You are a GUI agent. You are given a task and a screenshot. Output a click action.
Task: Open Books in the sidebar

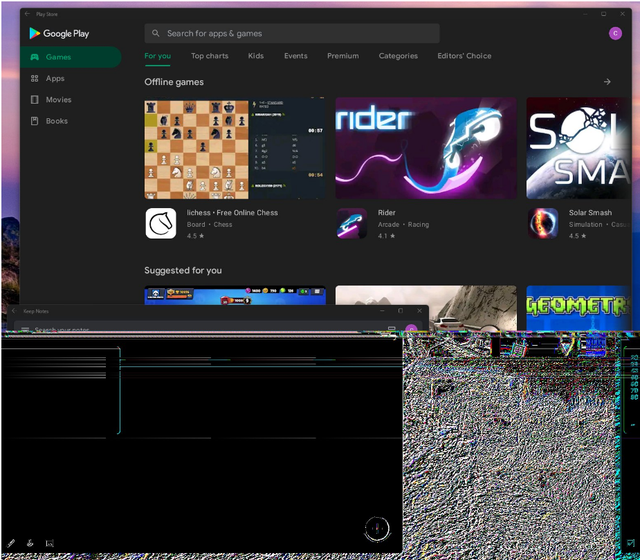(56, 121)
